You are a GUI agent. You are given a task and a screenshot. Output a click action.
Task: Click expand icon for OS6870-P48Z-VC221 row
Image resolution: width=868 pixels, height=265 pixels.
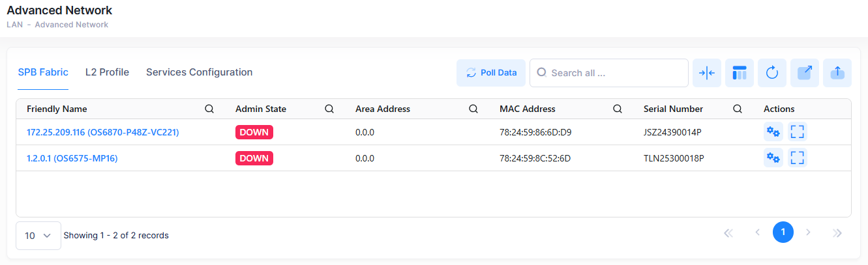coord(798,132)
